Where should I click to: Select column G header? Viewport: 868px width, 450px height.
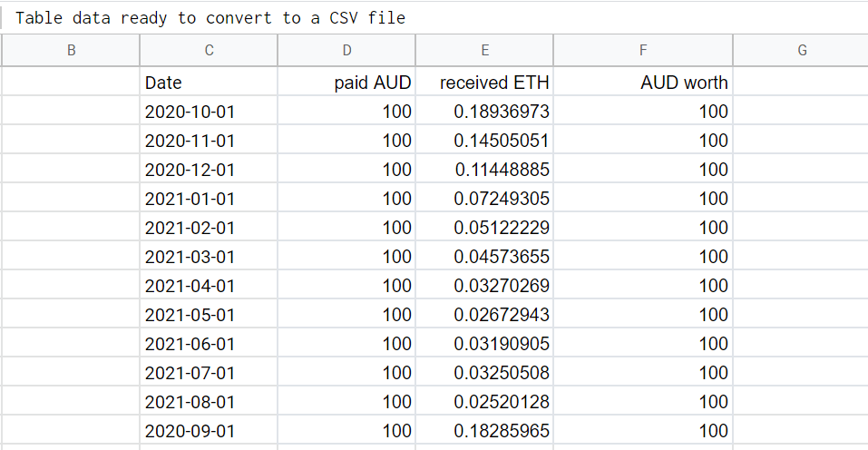point(801,51)
